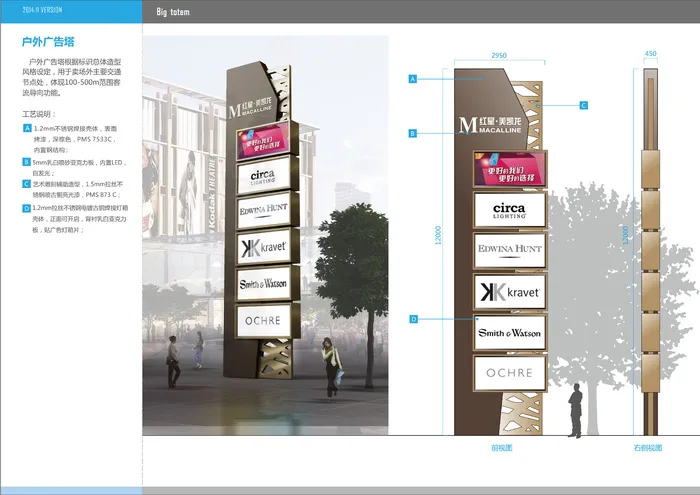The height and width of the screenshot is (495, 700).
Task: Select the OCHRE panel on the front elevation
Action: coord(509,372)
